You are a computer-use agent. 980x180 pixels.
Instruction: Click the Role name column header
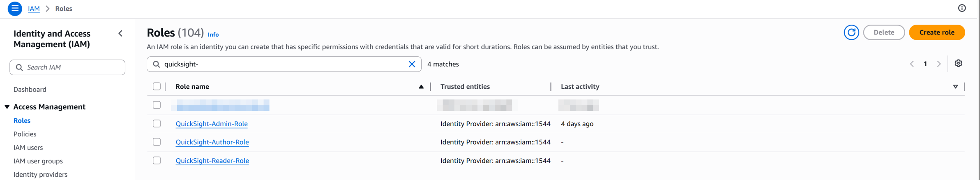click(192, 87)
